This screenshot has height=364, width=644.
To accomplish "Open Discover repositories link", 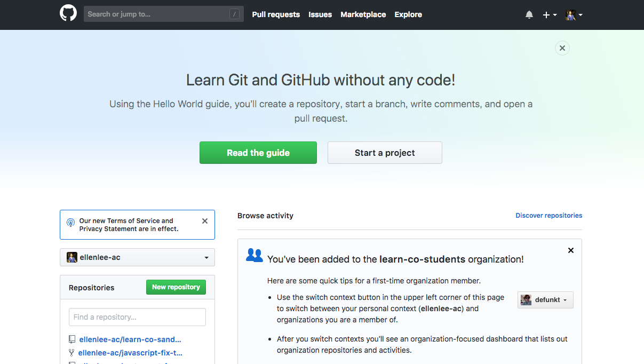I will pos(548,216).
